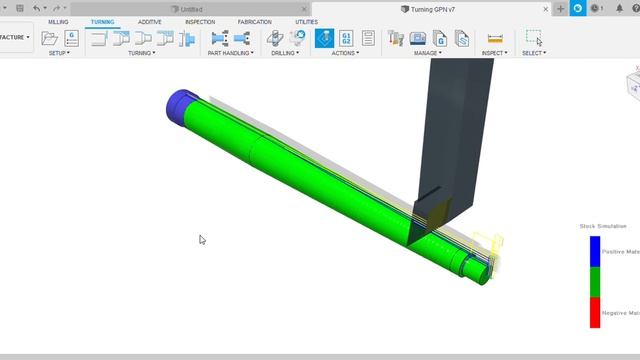Expand the DRILLING dropdown
This screenshot has height=360, width=640.
pos(285,53)
